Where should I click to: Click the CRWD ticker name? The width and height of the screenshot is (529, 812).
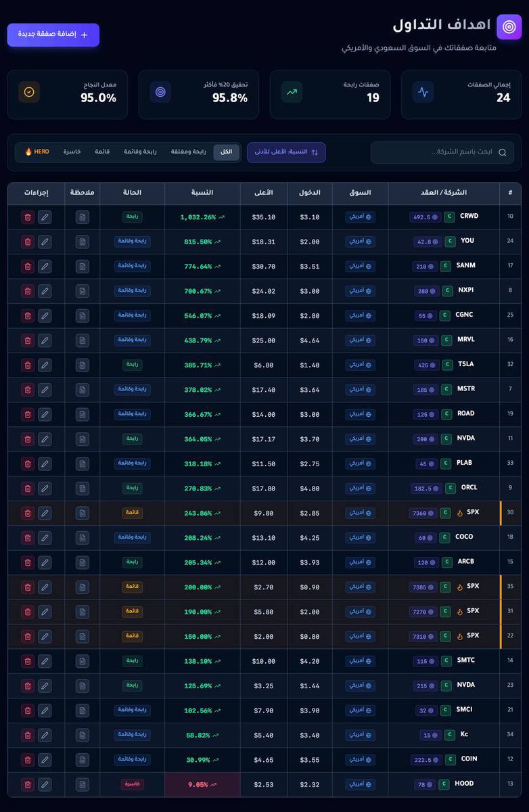click(469, 217)
